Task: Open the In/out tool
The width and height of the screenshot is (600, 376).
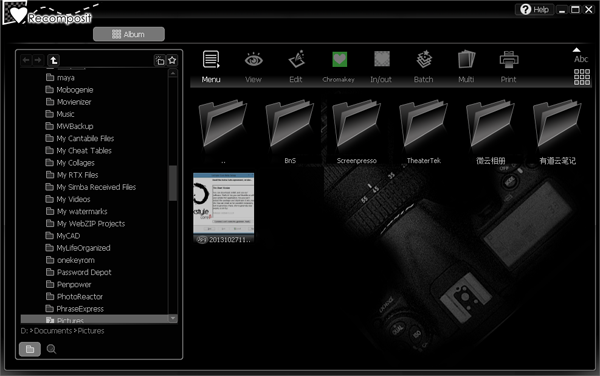Action: tap(381, 67)
